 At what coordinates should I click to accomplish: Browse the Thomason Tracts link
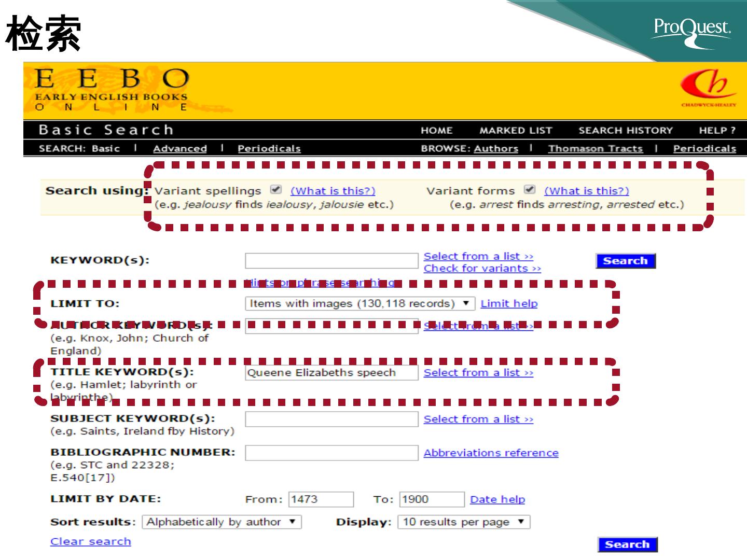595,149
